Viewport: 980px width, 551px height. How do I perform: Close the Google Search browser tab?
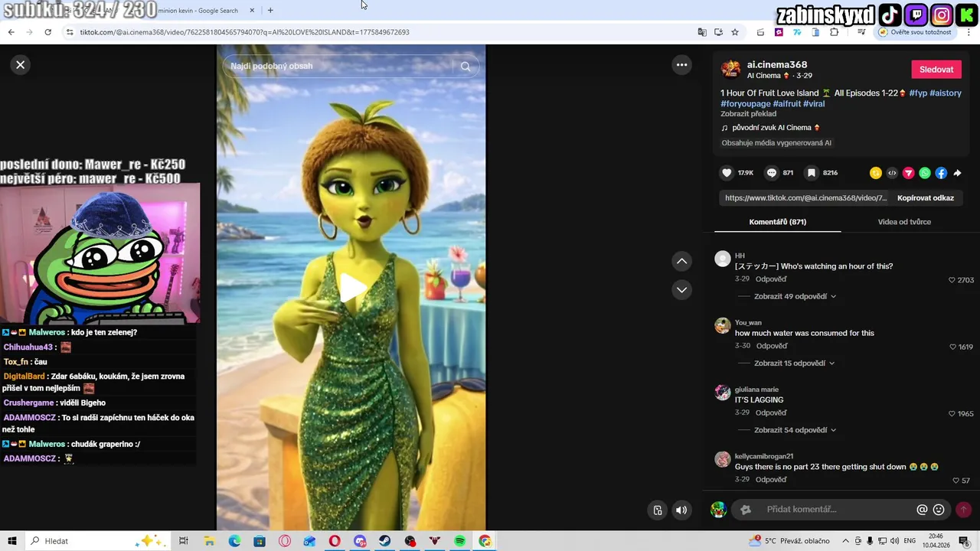coord(252,11)
